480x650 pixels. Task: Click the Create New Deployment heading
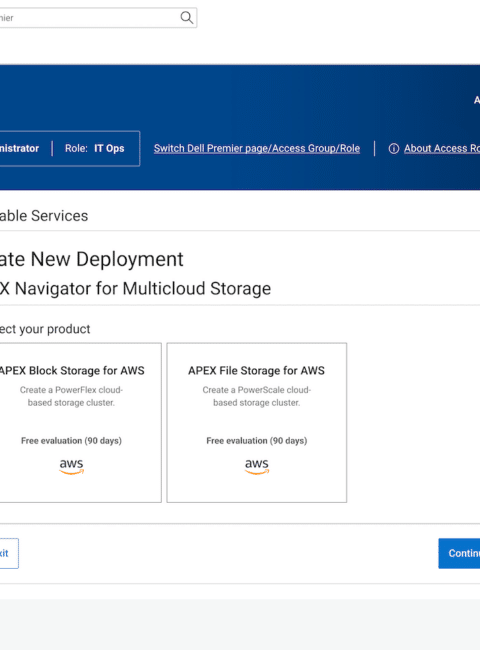coord(92,260)
